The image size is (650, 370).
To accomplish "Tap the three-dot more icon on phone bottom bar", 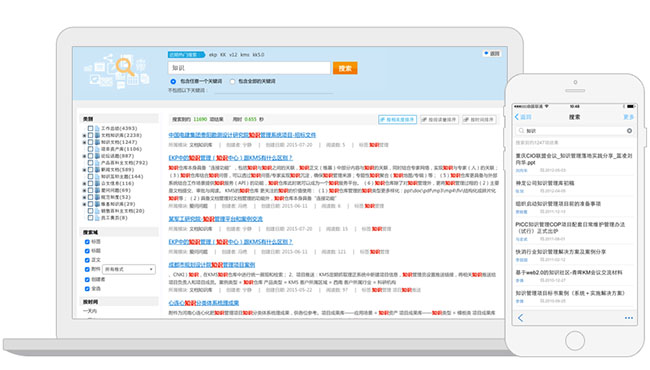I will (628, 318).
